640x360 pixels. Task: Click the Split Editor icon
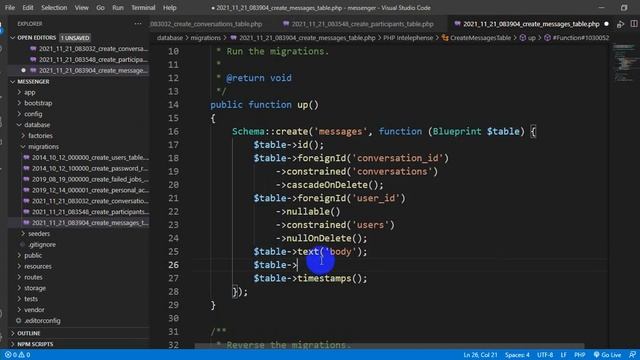[x=634, y=24]
